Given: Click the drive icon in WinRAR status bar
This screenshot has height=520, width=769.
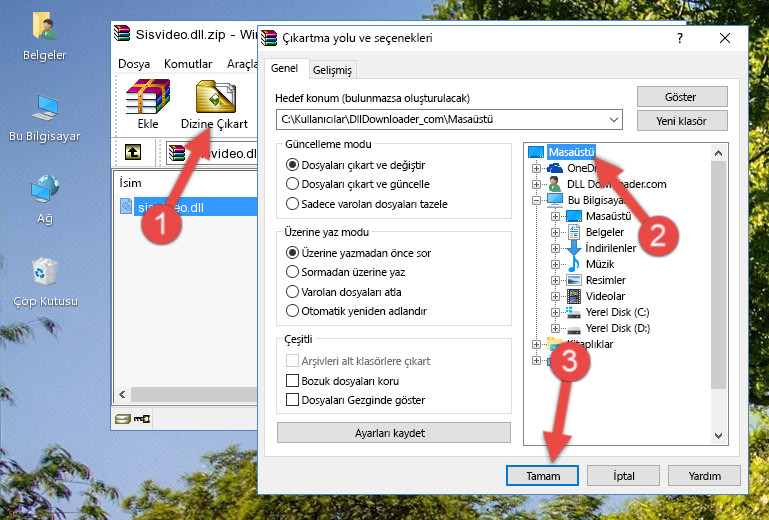Looking at the screenshot, I should click(x=123, y=418).
